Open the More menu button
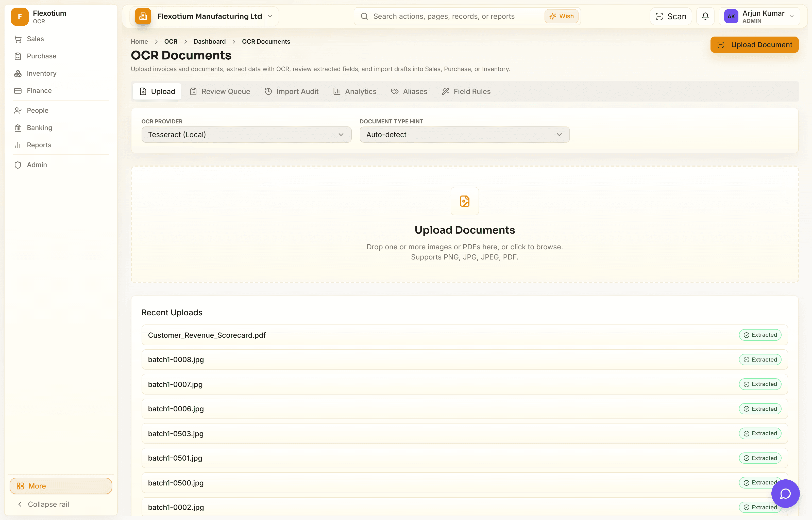The height and width of the screenshot is (520, 812). 61,486
